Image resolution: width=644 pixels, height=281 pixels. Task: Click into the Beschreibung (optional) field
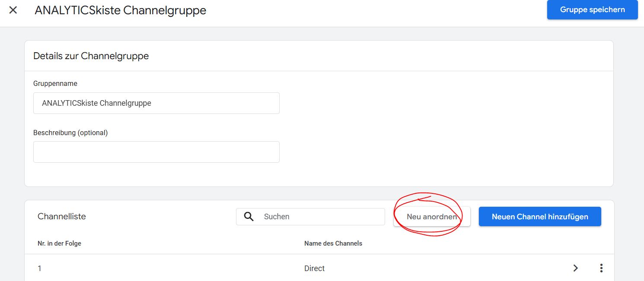coord(156,152)
